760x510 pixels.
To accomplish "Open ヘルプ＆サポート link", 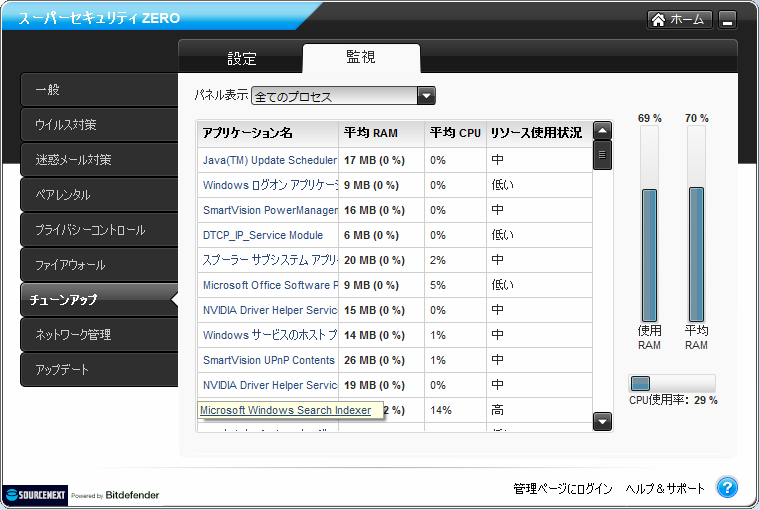I will pyautogui.click(x=665, y=489).
